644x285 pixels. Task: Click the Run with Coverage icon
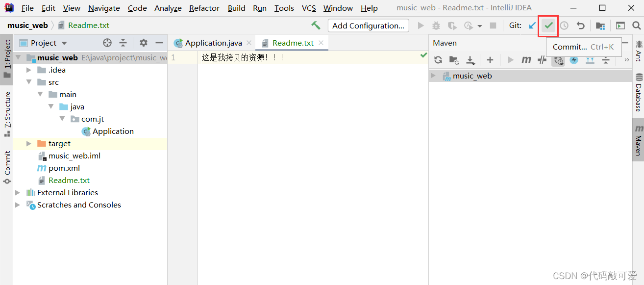452,26
